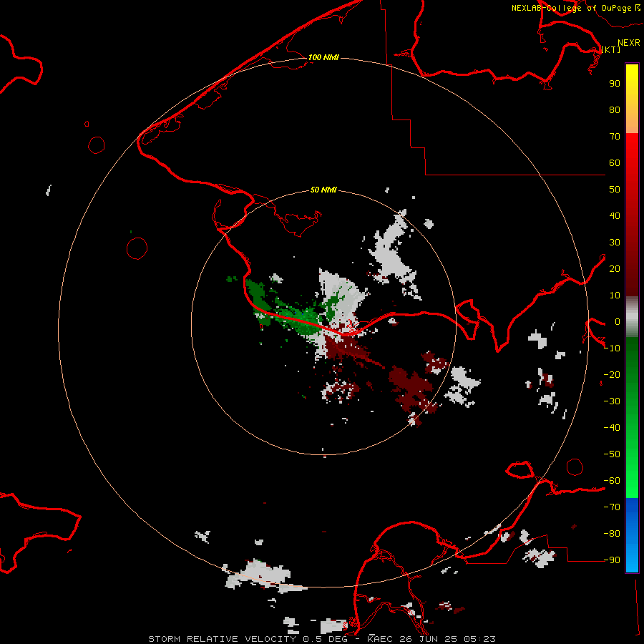Pick the gray zero-velocity band of color bar
644x644 pixels.
point(632,317)
